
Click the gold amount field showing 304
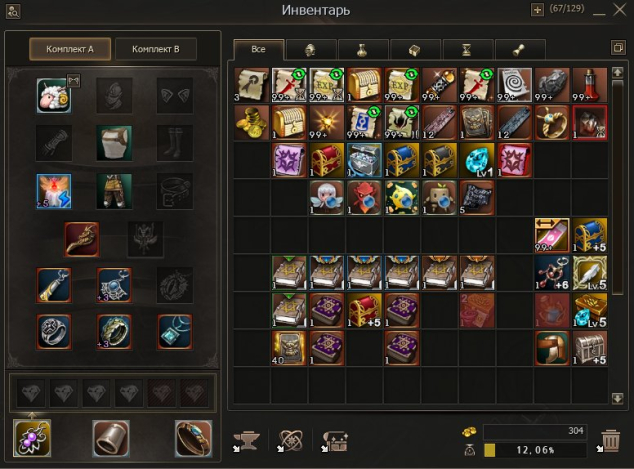535,431
